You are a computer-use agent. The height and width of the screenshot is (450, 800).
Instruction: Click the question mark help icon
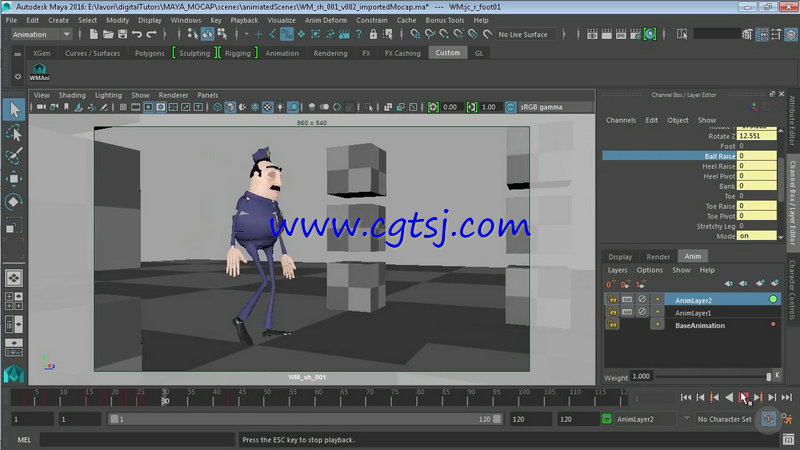(359, 34)
